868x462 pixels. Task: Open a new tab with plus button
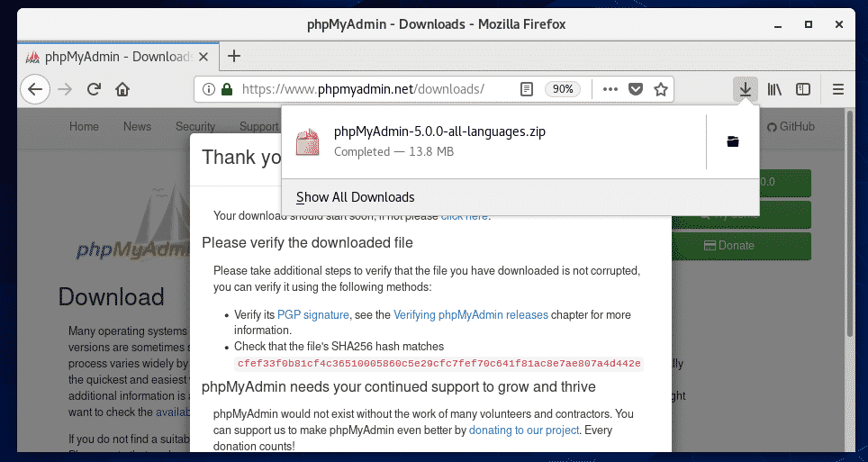point(234,56)
